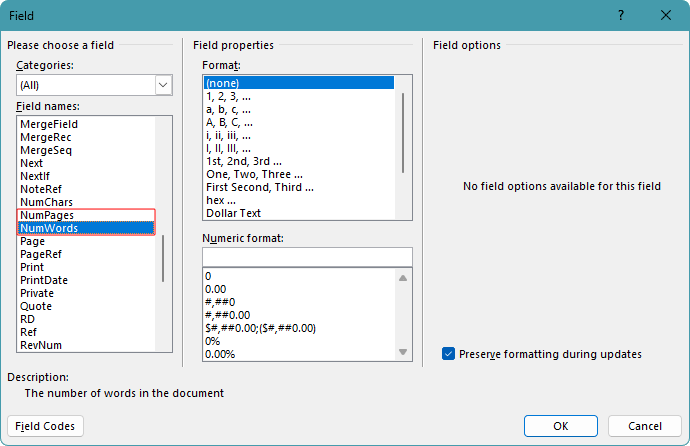Click into the Numeric format text box

(306, 257)
